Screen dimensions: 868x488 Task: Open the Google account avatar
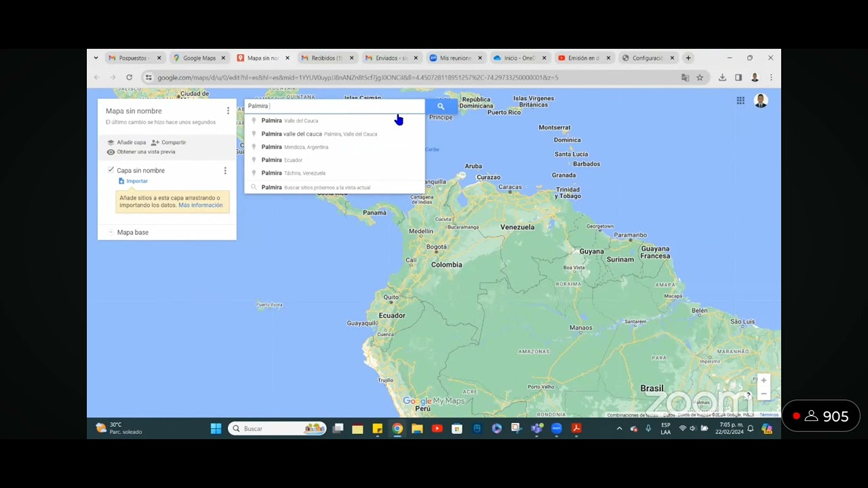pos(761,101)
